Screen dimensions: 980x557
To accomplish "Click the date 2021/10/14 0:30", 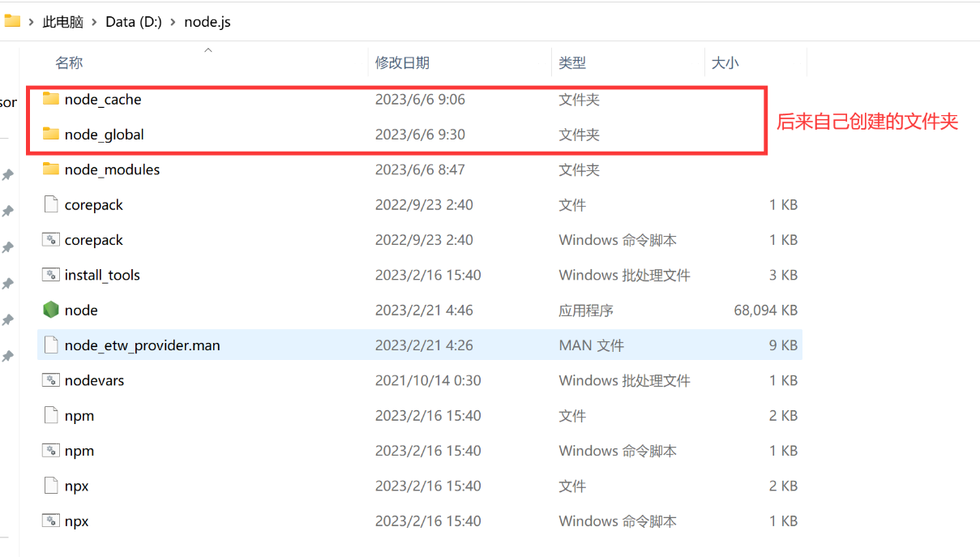I will 428,380.
